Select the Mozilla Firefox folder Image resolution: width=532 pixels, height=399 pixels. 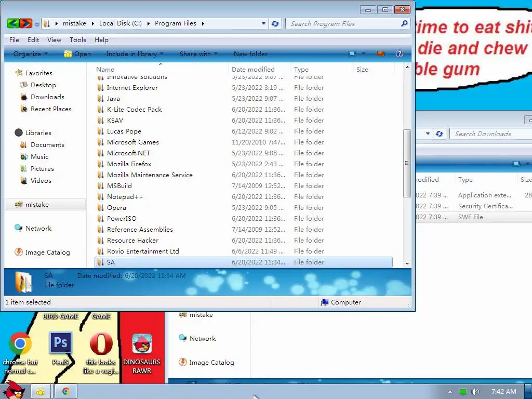pos(243,164)
